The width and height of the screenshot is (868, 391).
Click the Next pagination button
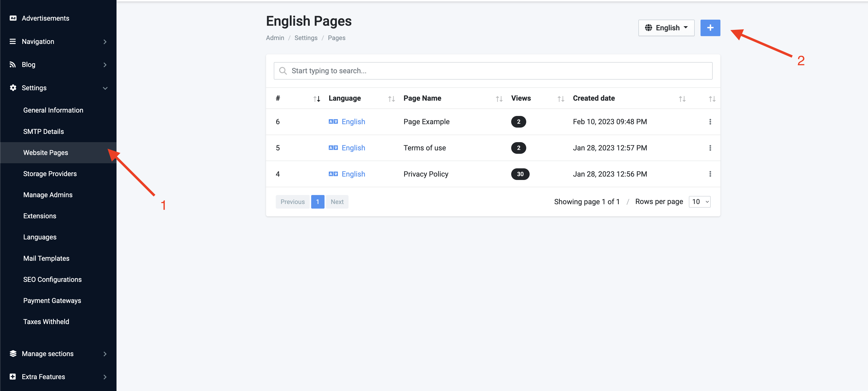(x=337, y=202)
